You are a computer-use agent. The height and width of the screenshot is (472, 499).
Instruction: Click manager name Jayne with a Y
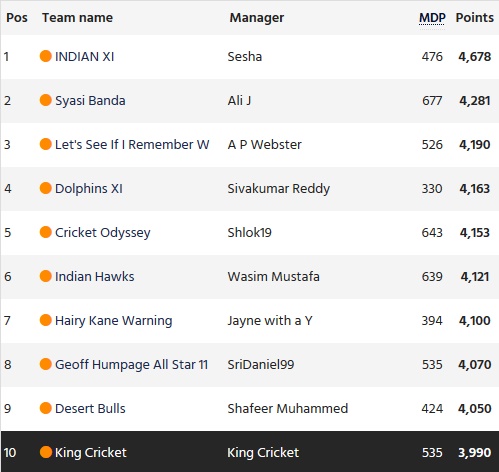270,321
